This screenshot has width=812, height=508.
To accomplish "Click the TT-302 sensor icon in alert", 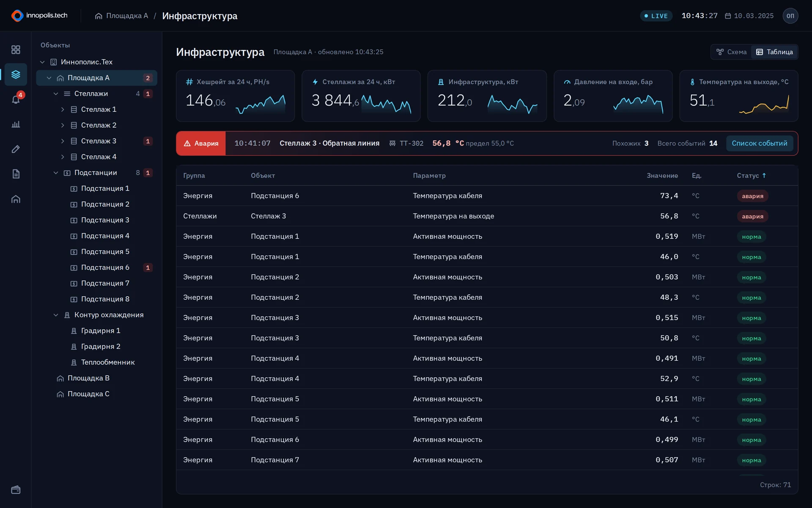I will [x=392, y=144].
